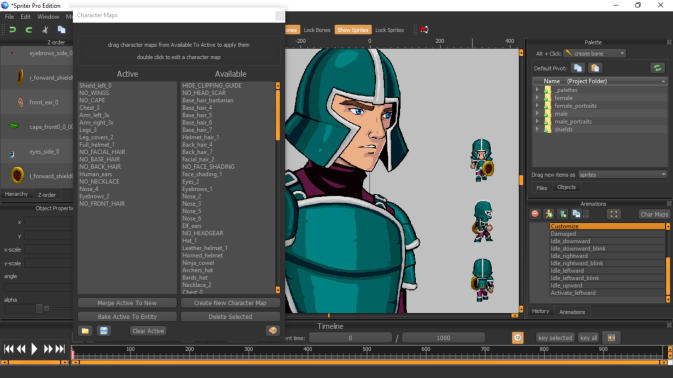
Task: Step forward one keyframe
Action: click(x=48, y=349)
